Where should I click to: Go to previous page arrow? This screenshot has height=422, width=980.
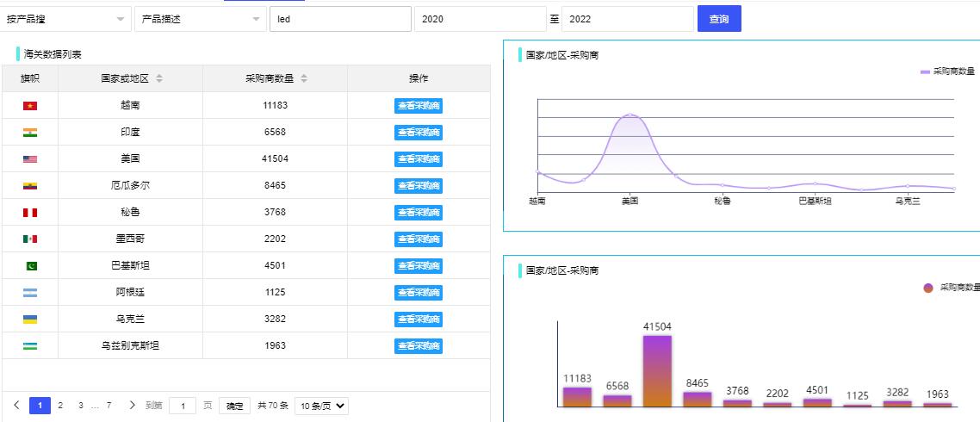[x=16, y=405]
